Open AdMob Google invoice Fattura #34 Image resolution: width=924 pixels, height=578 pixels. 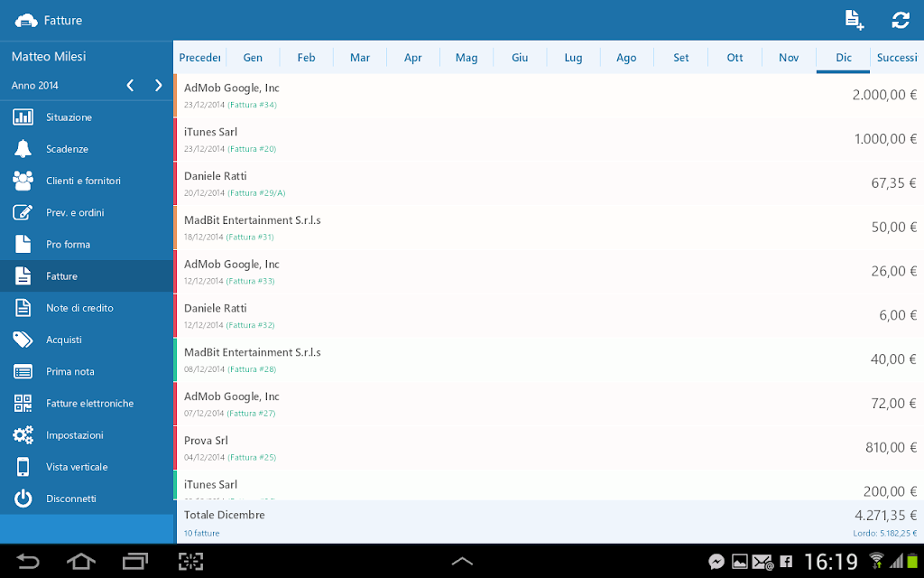pyautogui.click(x=549, y=96)
